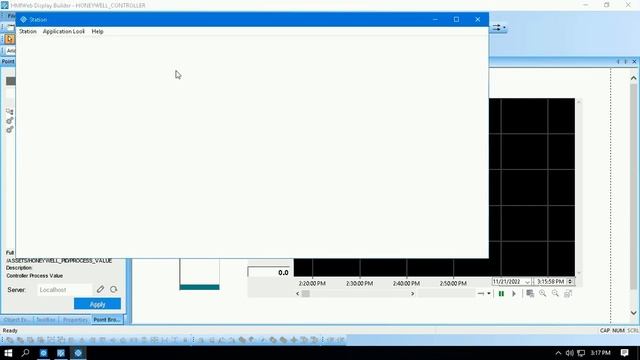Viewport: 640px width, 360px height.
Task: Click the refresh icon beside Server field
Action: (113, 289)
